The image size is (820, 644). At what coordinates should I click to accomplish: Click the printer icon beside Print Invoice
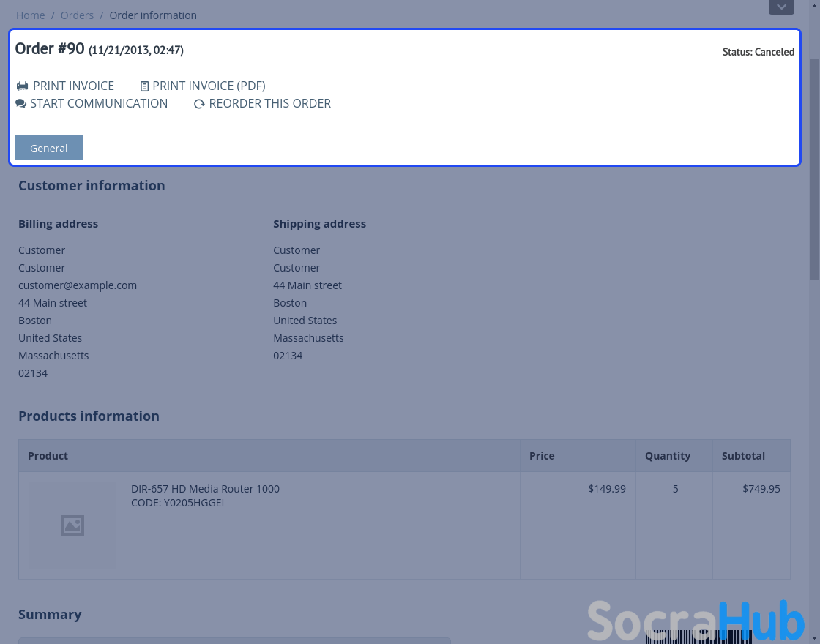[x=23, y=86]
